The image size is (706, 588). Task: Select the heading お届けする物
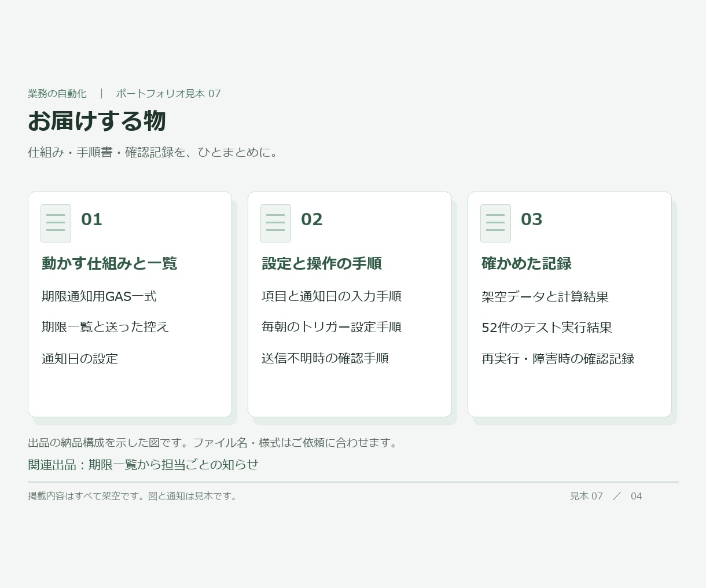click(97, 121)
